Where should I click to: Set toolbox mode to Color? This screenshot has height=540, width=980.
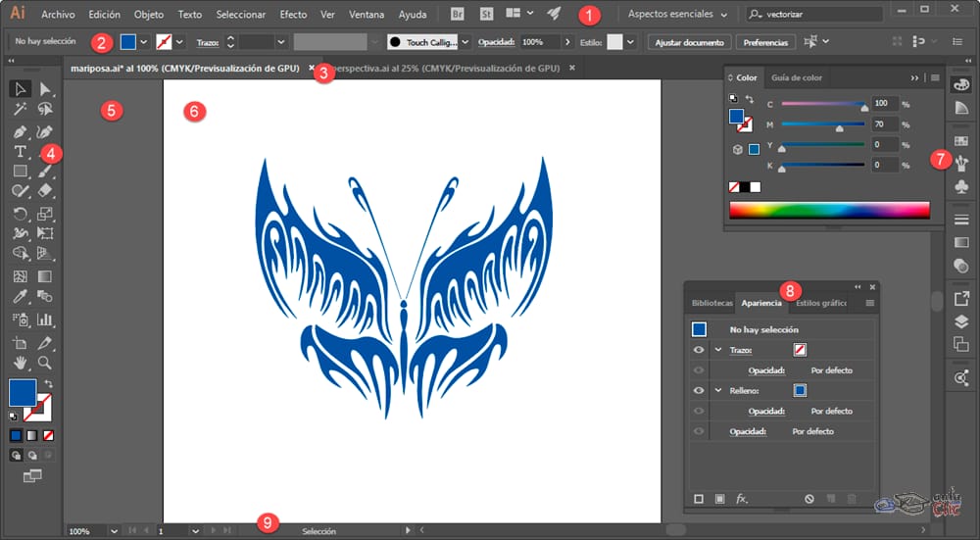tap(17, 435)
